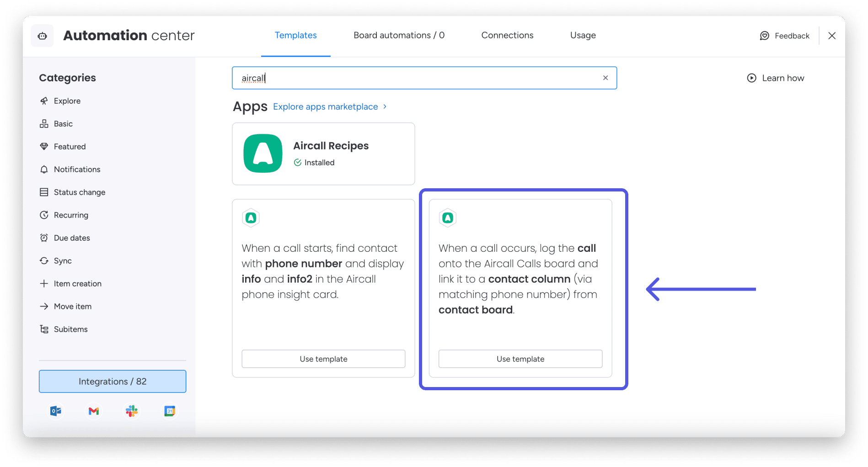Click the marketplace link chevron arrow

(x=385, y=106)
